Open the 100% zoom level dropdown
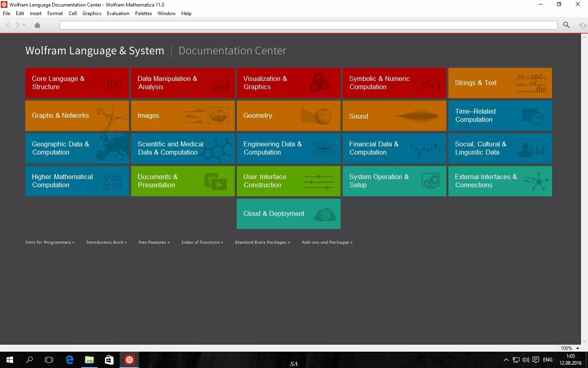Viewport: 588px width, 368px height. [x=570, y=348]
